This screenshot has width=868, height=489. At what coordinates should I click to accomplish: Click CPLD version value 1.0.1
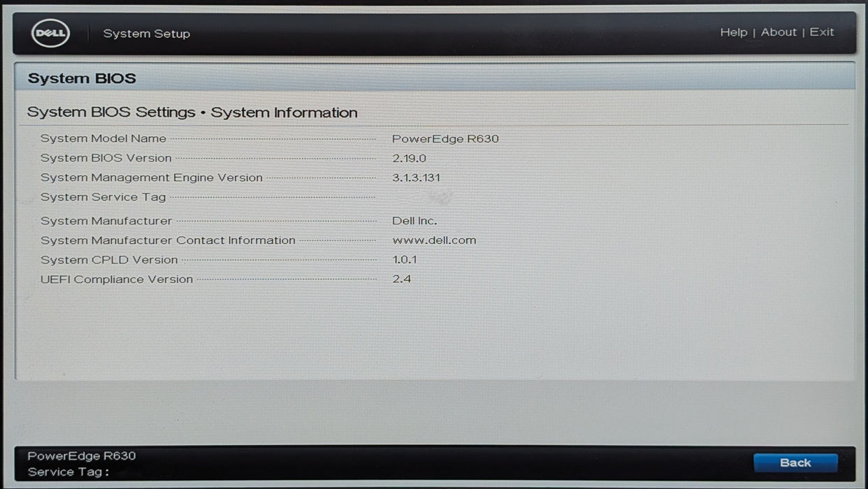(405, 260)
